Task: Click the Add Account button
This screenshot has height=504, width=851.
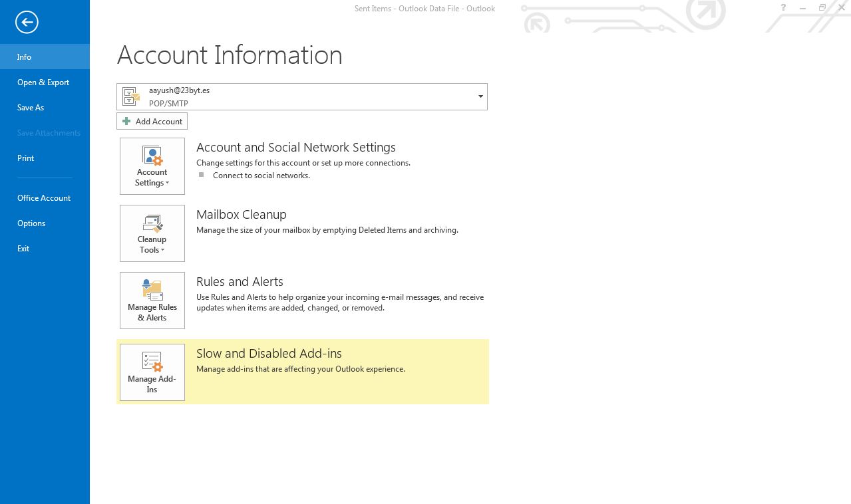Action: coord(152,121)
